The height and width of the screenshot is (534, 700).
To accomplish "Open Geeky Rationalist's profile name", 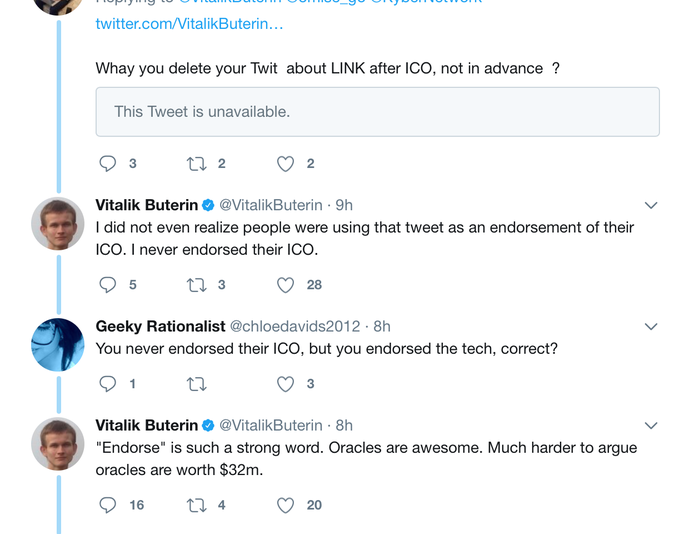I will pos(160,327).
